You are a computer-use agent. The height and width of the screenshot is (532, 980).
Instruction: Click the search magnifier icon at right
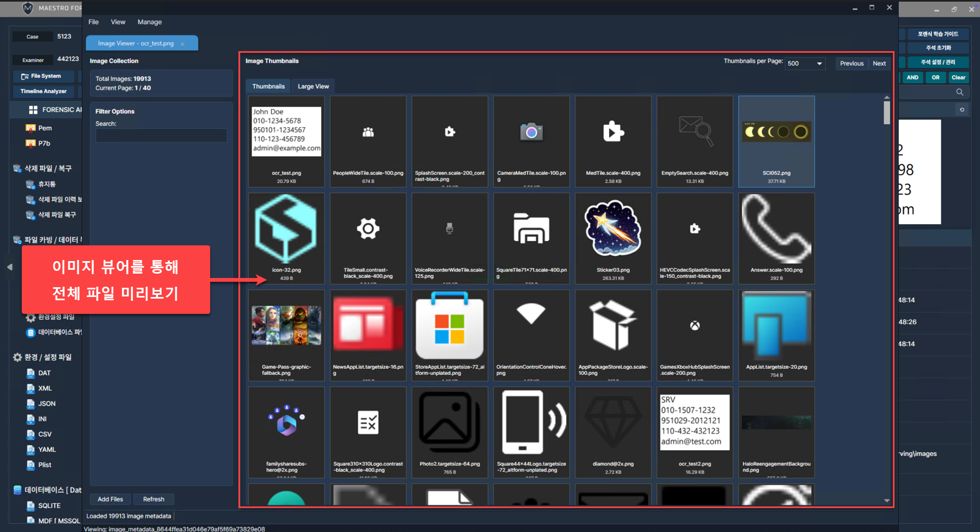pyautogui.click(x=959, y=92)
